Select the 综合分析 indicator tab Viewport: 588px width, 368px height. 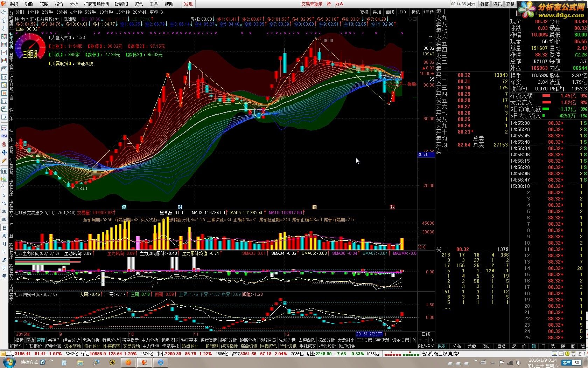coord(71,340)
